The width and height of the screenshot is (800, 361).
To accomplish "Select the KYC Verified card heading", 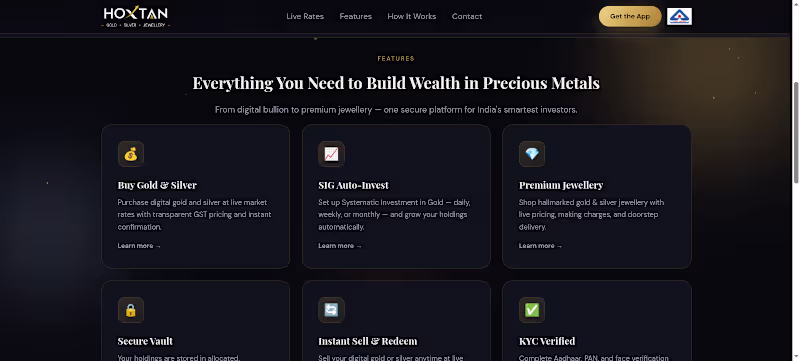I will pyautogui.click(x=547, y=341).
